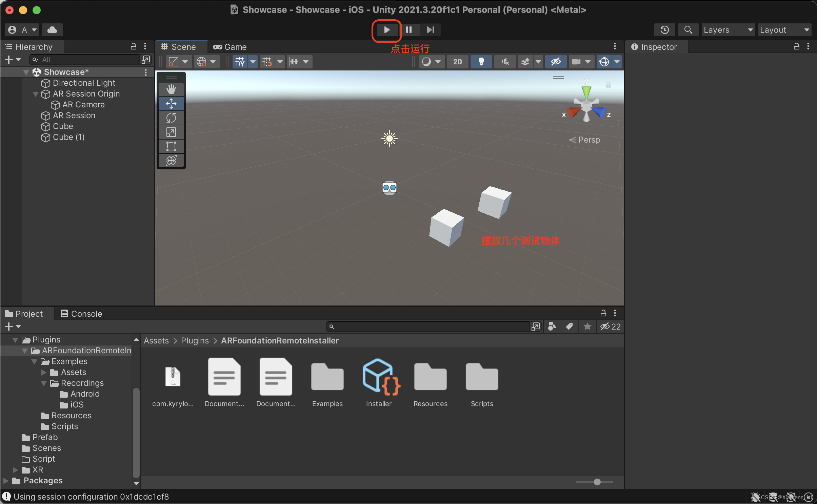Select the Hand tool in Scene view
Screen dimensions: 817x504
171,89
